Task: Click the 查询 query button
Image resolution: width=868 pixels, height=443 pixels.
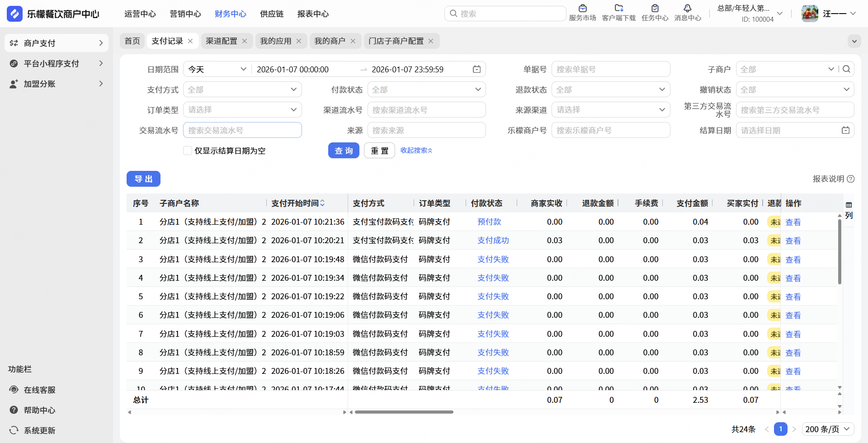Action: click(344, 151)
